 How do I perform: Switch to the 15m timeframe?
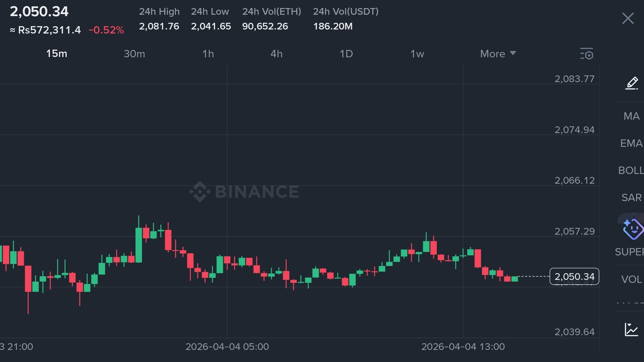pyautogui.click(x=57, y=54)
